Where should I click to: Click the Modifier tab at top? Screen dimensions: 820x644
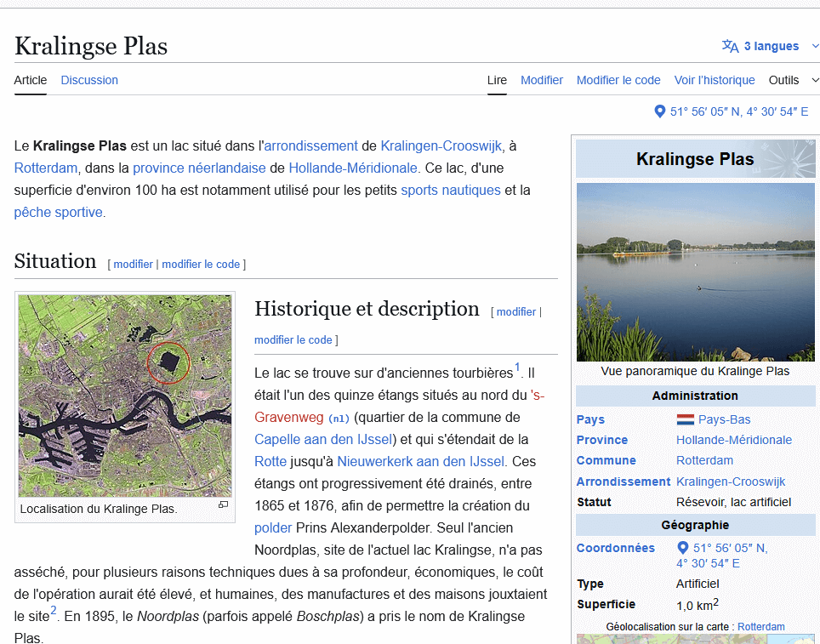(x=542, y=80)
